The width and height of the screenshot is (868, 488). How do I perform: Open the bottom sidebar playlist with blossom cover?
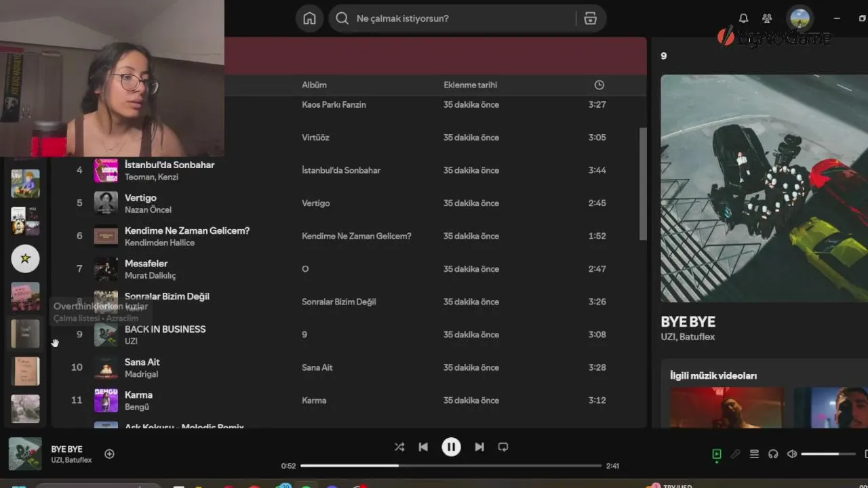click(x=25, y=409)
